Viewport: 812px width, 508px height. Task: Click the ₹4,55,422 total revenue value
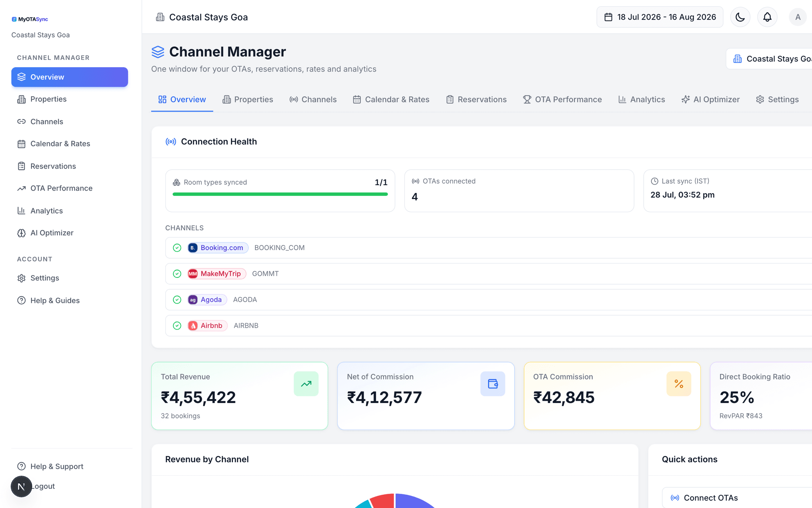(x=198, y=398)
